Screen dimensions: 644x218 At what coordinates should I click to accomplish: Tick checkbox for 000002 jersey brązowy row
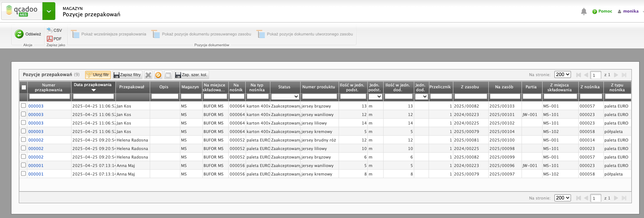pyautogui.click(x=24, y=157)
